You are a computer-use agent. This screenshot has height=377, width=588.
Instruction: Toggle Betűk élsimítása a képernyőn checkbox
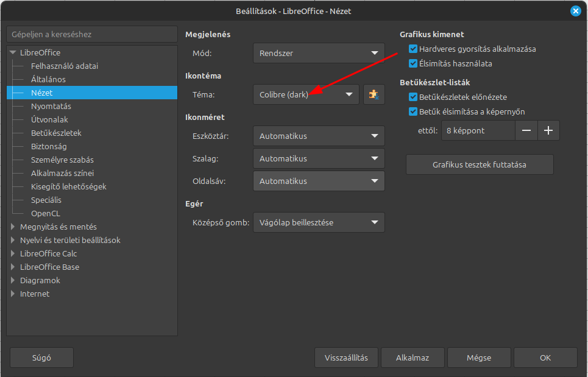pos(413,111)
